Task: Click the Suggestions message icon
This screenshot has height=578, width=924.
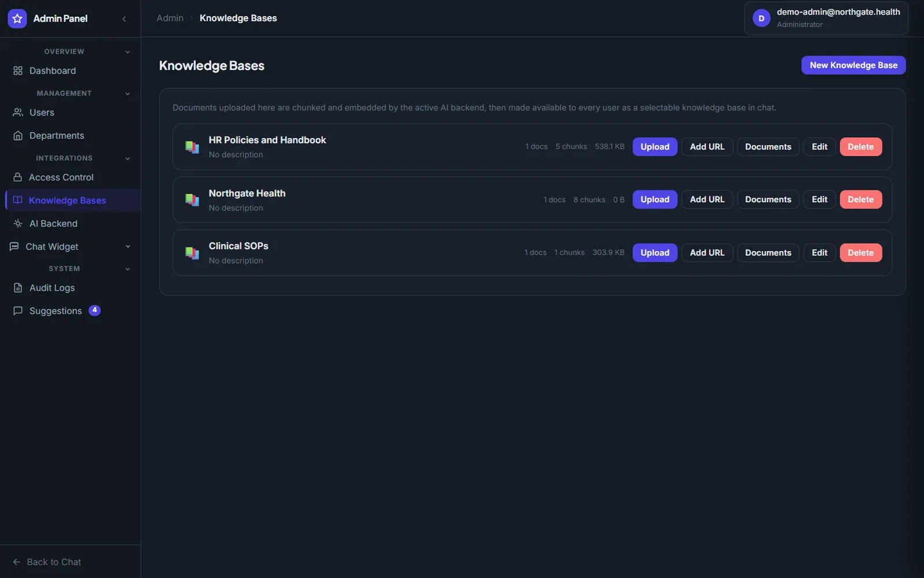Action: coord(18,311)
